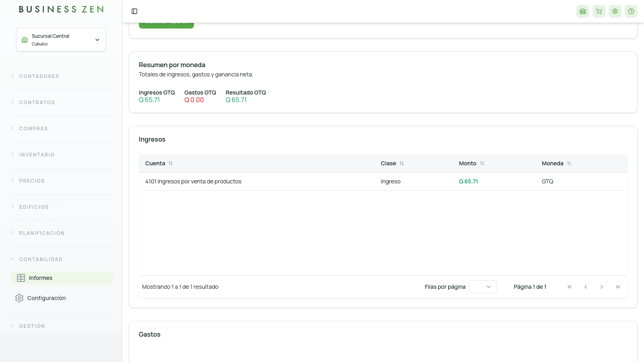Open the settings gear in top bar

pyautogui.click(x=615, y=11)
